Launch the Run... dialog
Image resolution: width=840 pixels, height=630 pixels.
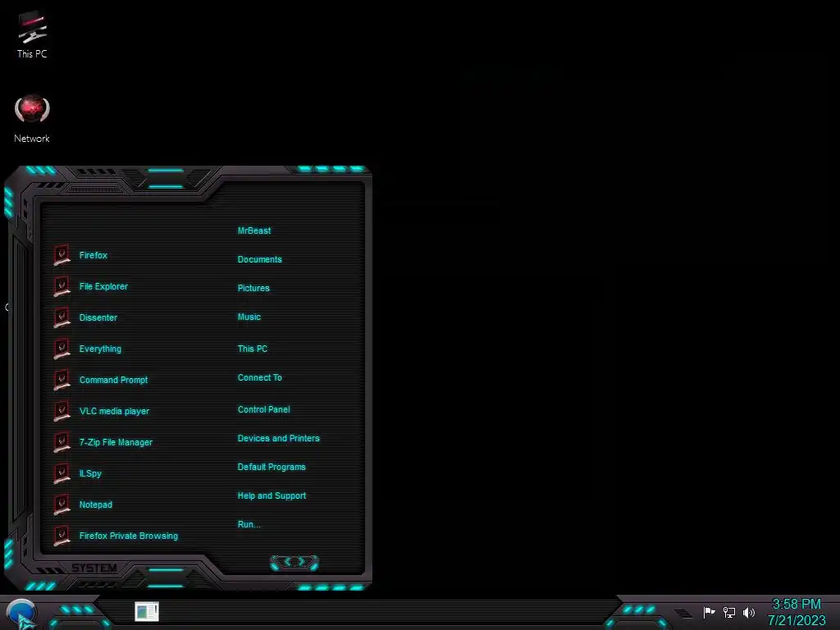[x=249, y=524]
